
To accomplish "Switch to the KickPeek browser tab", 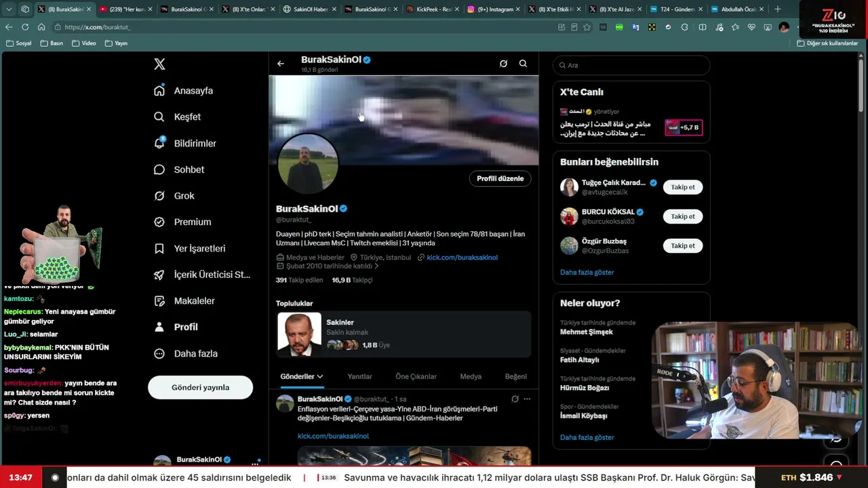I will click(x=431, y=9).
